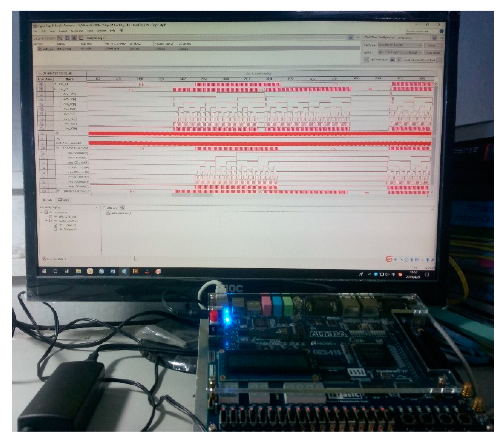
Task: Switch to the Setup tab
Action: coord(64,200)
